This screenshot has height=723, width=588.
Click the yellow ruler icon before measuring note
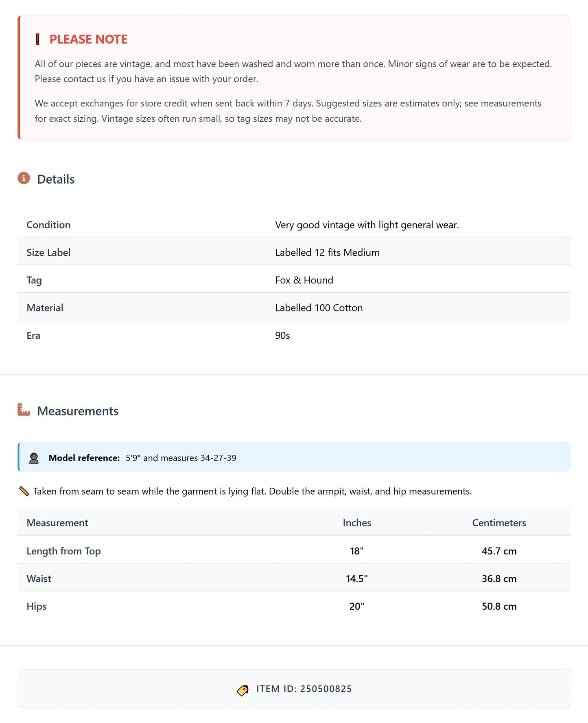tap(24, 491)
